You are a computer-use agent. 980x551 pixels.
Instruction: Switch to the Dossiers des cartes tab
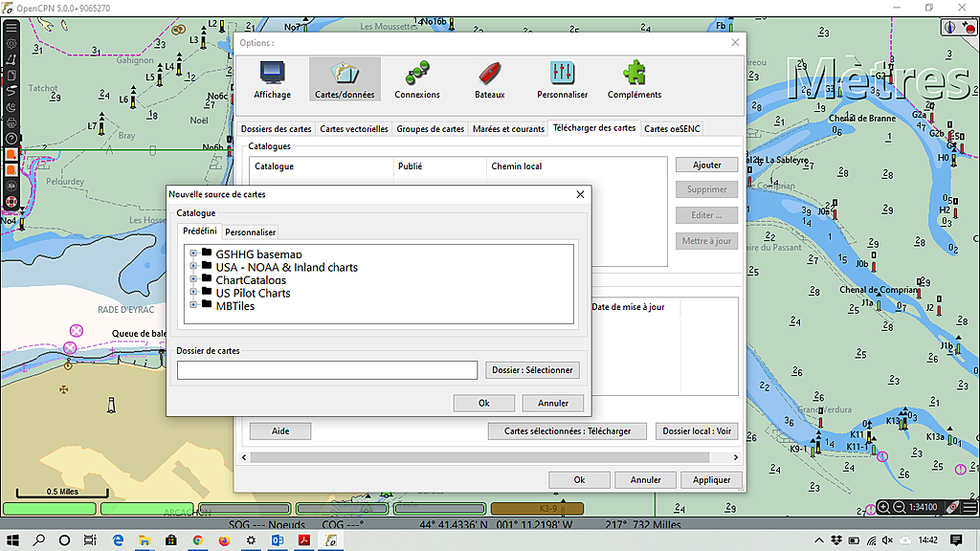tap(276, 129)
